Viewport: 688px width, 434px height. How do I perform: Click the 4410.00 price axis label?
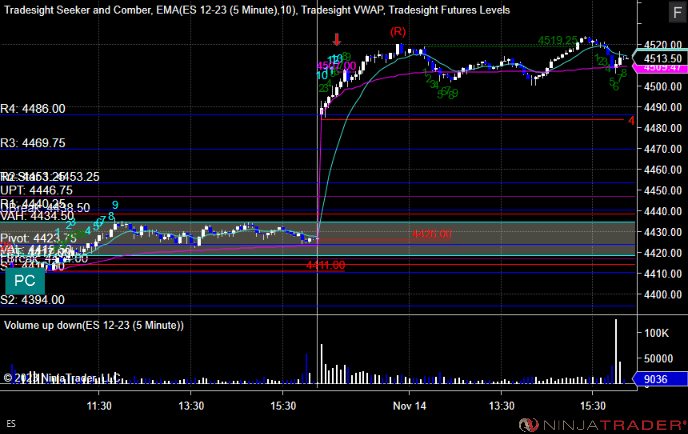tap(663, 274)
